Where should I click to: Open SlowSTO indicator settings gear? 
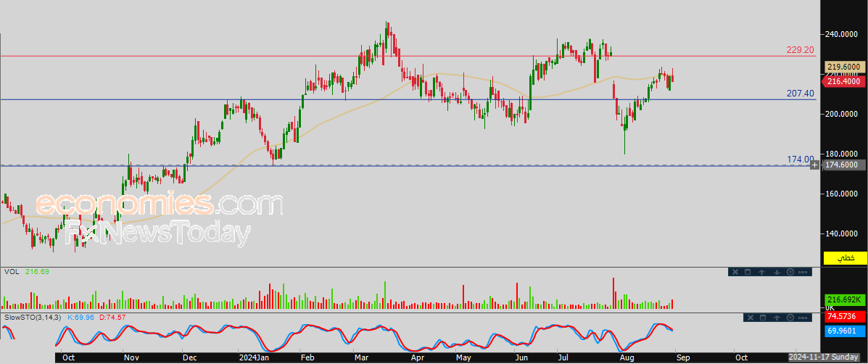[x=790, y=318]
